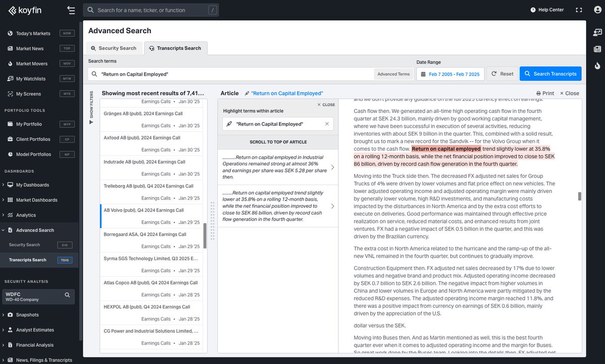Viewport: 605px width, 364px height.
Task: Open right rail news feed icon
Action: coord(597,49)
